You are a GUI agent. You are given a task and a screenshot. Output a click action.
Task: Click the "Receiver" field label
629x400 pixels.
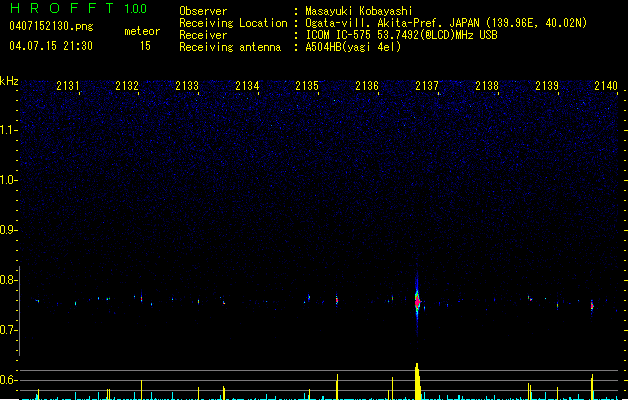[x=203, y=35]
